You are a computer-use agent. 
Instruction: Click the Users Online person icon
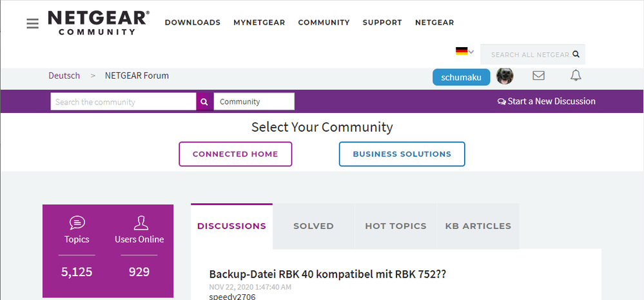pos(139,223)
